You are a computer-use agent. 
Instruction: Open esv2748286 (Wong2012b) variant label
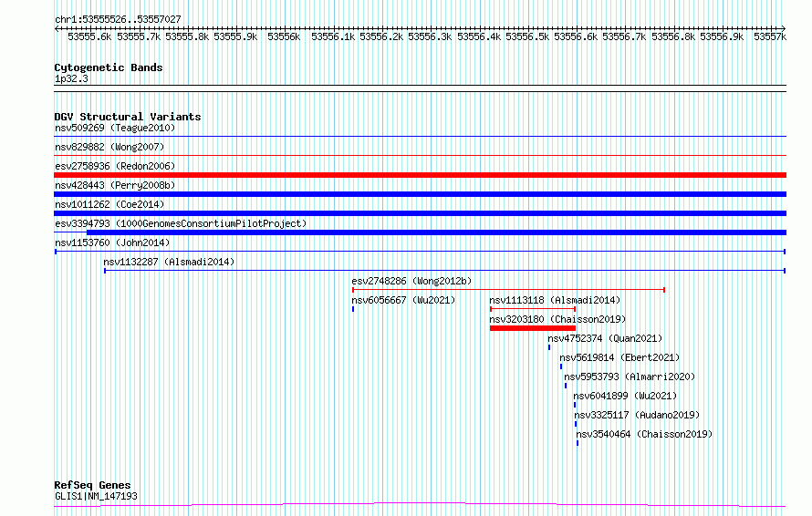coord(411,281)
